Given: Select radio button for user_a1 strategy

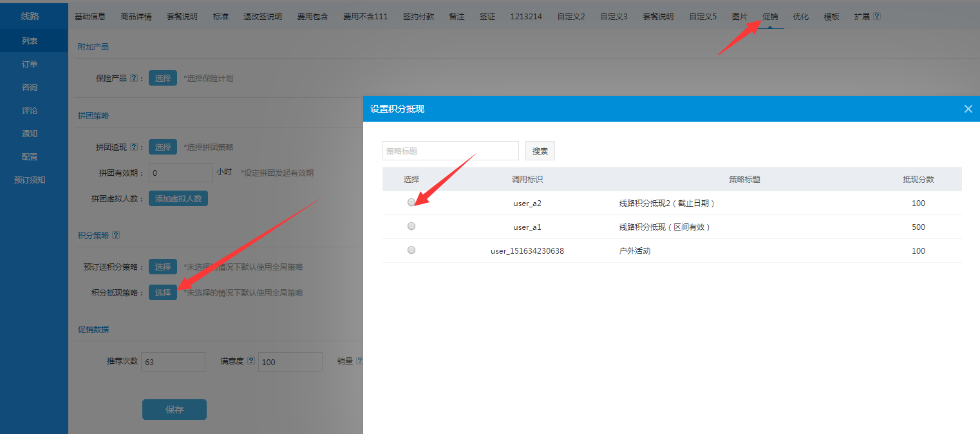Looking at the screenshot, I should click(411, 226).
